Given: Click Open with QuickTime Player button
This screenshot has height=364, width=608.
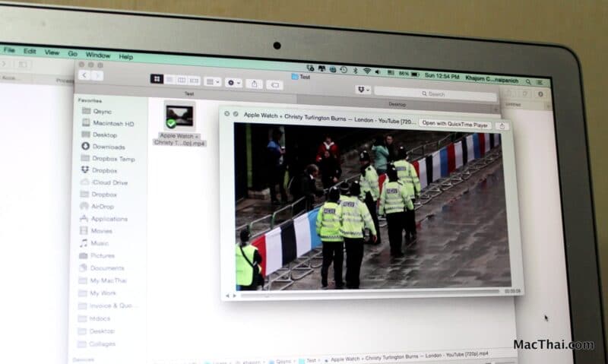Looking at the screenshot, I should coord(454,123).
